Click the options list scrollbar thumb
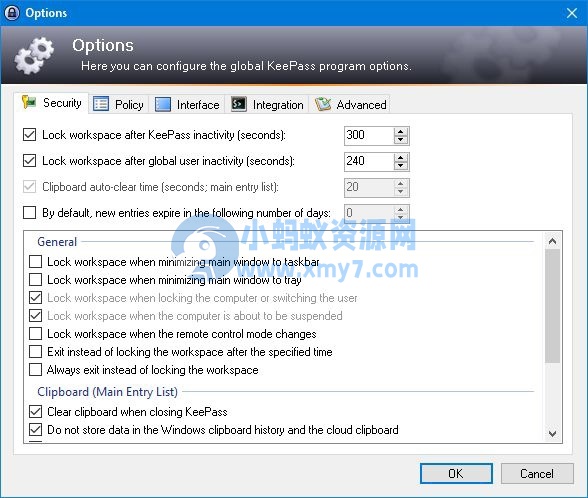Viewport: 588px width, 498px height. pyautogui.click(x=552, y=306)
